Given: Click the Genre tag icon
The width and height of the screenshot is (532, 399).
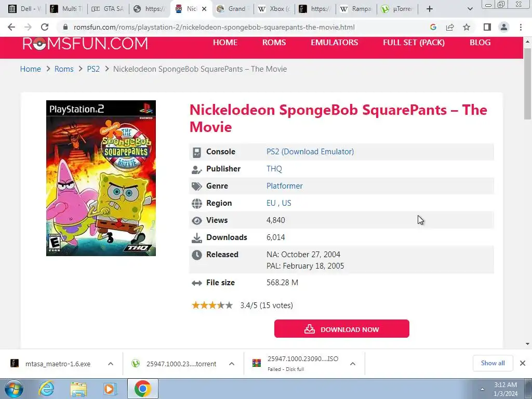Looking at the screenshot, I should click(x=197, y=187).
